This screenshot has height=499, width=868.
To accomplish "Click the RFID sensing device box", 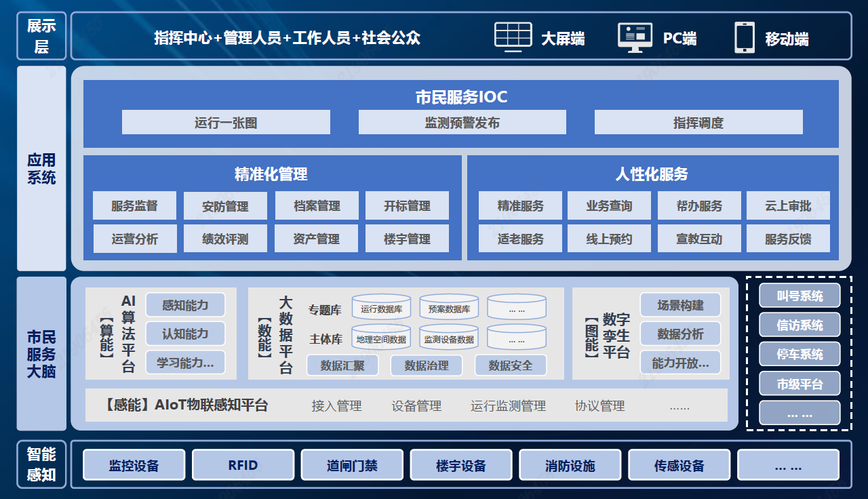I will [243, 465].
